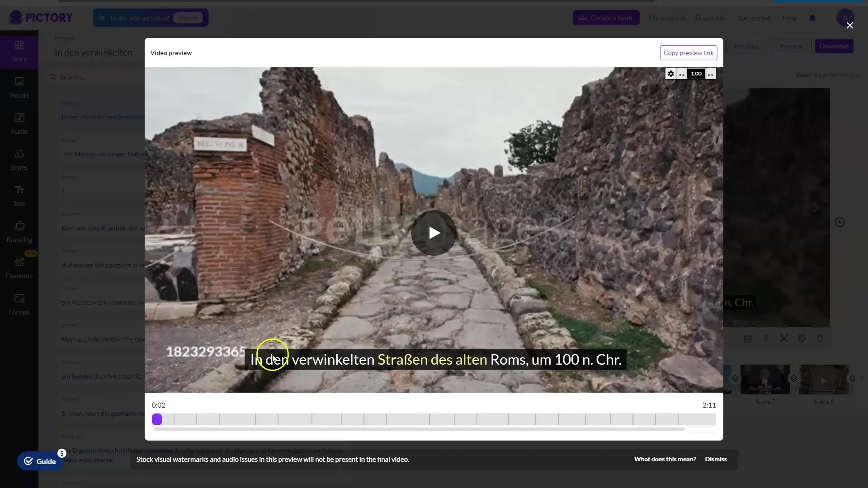The width and height of the screenshot is (868, 488).
Task: Click Copy preview link button
Action: (689, 53)
